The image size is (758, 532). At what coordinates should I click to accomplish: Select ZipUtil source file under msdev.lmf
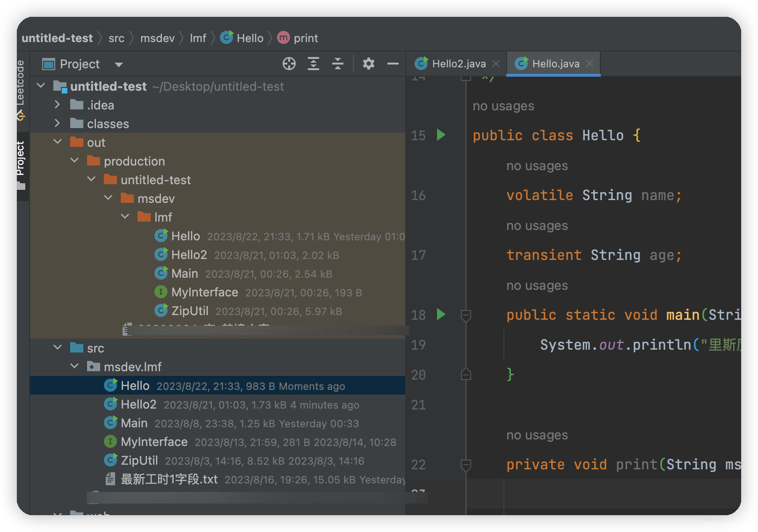click(x=218, y=460)
